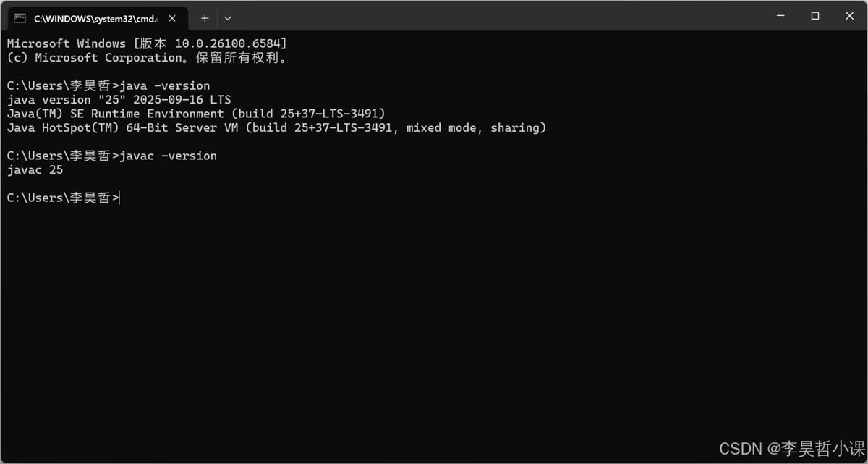Viewport: 868px width, 464px height.
Task: Close the terminal window
Action: click(x=850, y=16)
